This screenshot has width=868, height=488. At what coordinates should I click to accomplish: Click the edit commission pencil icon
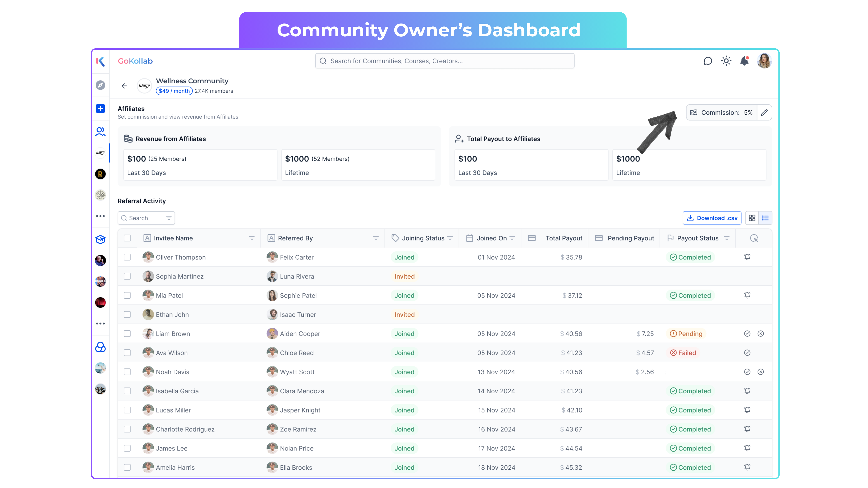point(764,113)
